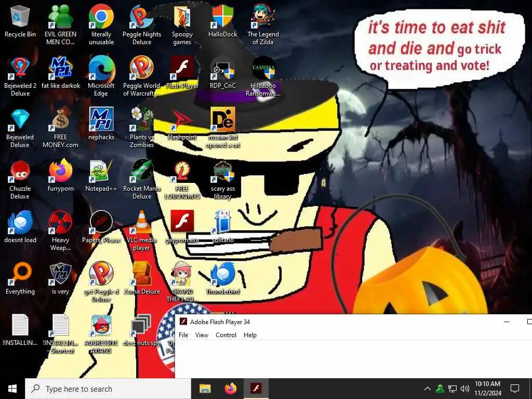Launch Everything search shortcut
This screenshot has width=532, height=399.
20,278
